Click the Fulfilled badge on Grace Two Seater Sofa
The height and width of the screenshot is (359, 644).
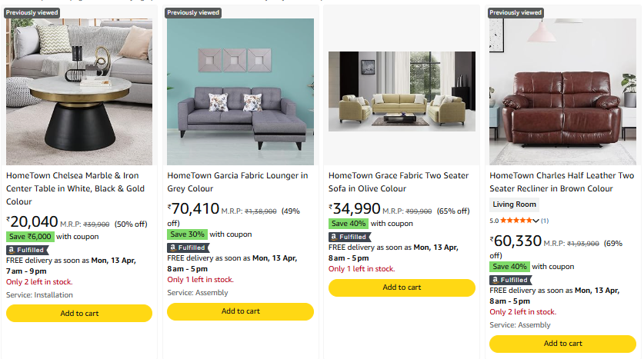[349, 237]
